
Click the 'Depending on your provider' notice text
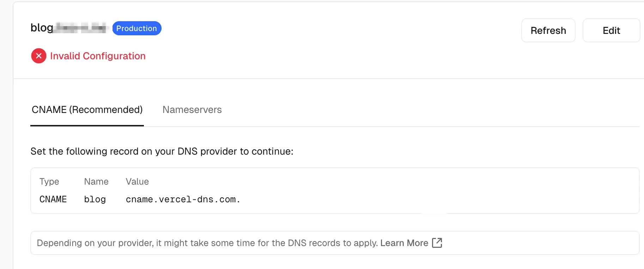pyautogui.click(x=207, y=243)
